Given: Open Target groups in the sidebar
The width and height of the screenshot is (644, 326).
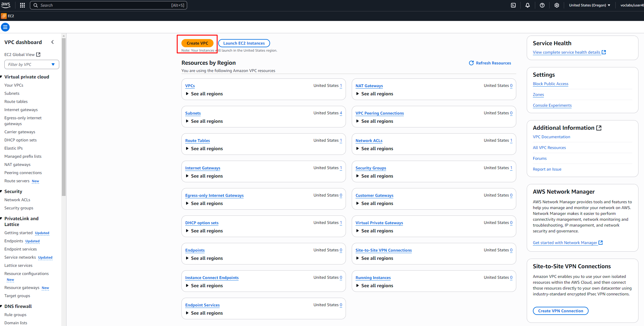Looking at the screenshot, I should [17, 296].
